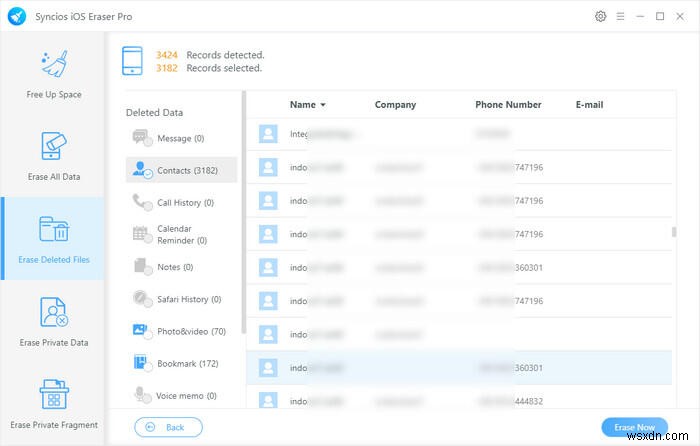Click the Company column header

[395, 104]
